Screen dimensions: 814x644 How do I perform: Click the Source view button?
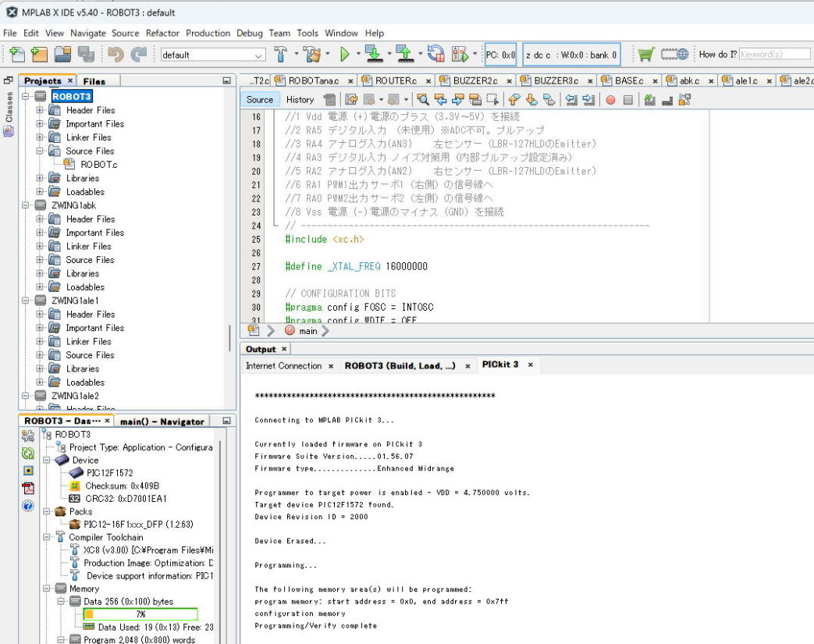[x=260, y=100]
